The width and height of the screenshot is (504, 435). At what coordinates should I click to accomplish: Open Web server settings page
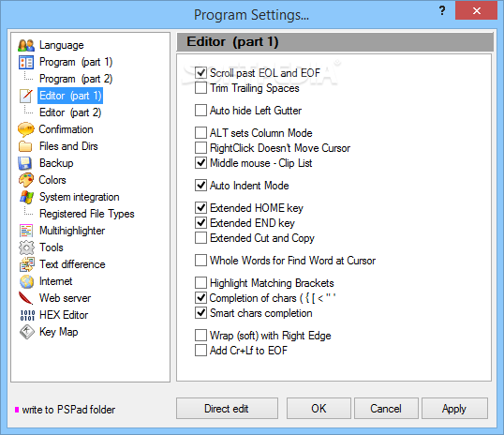(x=65, y=298)
